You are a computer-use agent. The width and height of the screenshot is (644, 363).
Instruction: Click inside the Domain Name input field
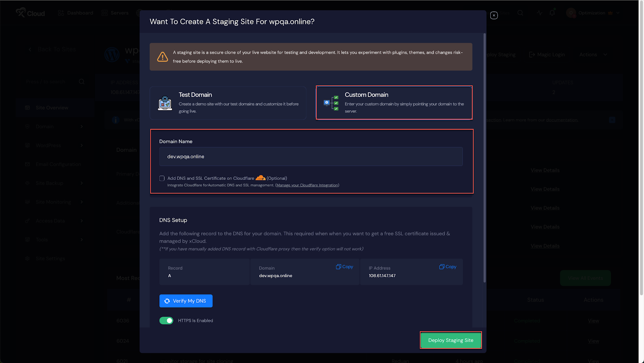click(x=311, y=157)
